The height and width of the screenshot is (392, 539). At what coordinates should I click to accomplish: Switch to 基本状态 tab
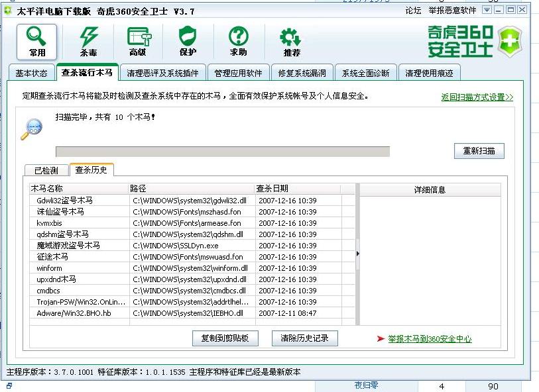(x=31, y=73)
